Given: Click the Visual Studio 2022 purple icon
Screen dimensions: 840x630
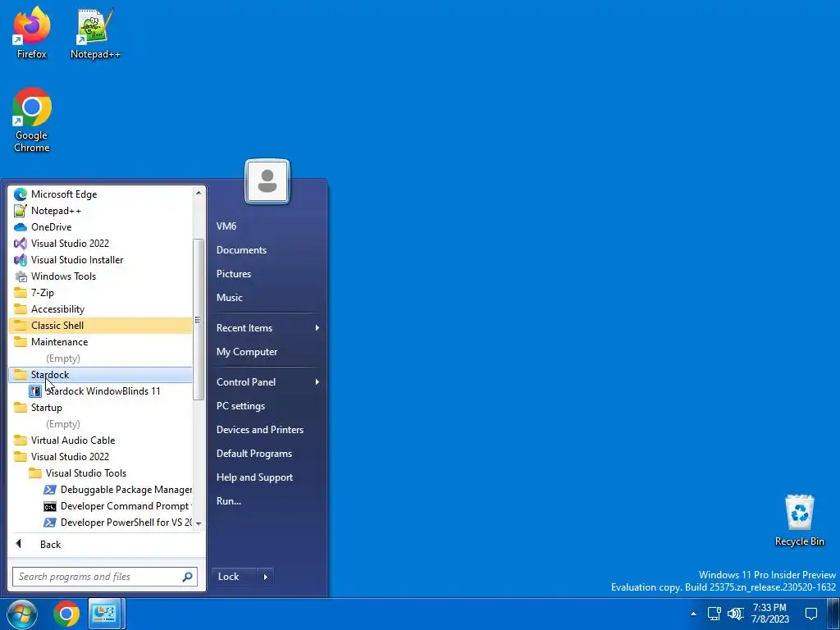Looking at the screenshot, I should [21, 244].
